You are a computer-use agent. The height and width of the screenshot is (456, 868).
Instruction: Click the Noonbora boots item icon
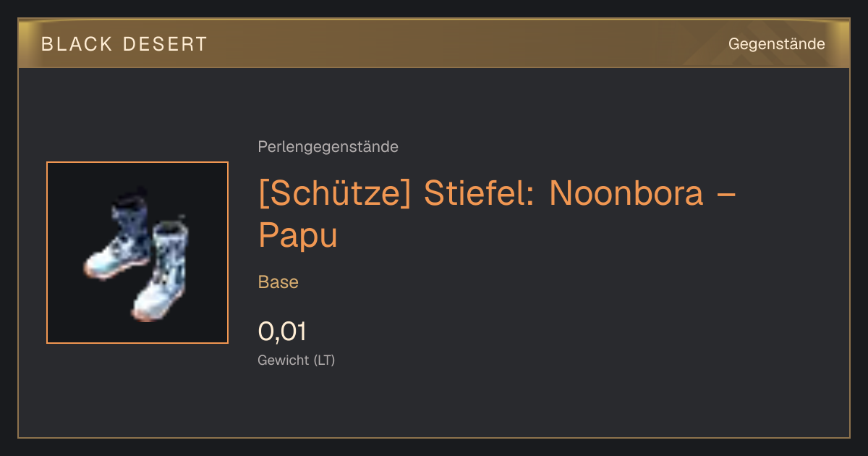pyautogui.click(x=137, y=253)
